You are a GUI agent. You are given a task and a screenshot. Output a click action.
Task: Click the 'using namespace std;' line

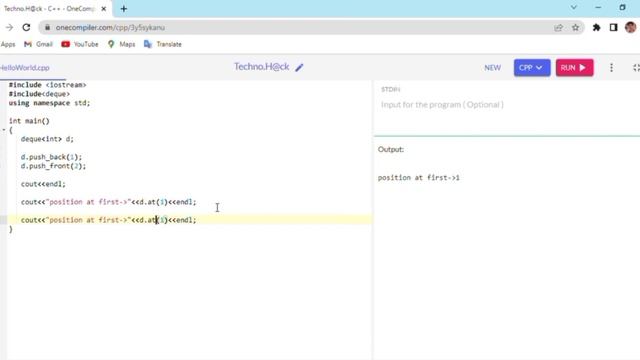coord(49,103)
